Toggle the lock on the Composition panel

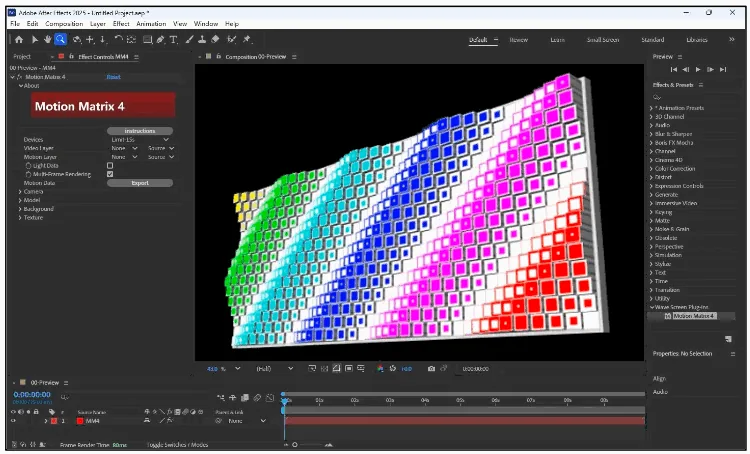click(218, 56)
